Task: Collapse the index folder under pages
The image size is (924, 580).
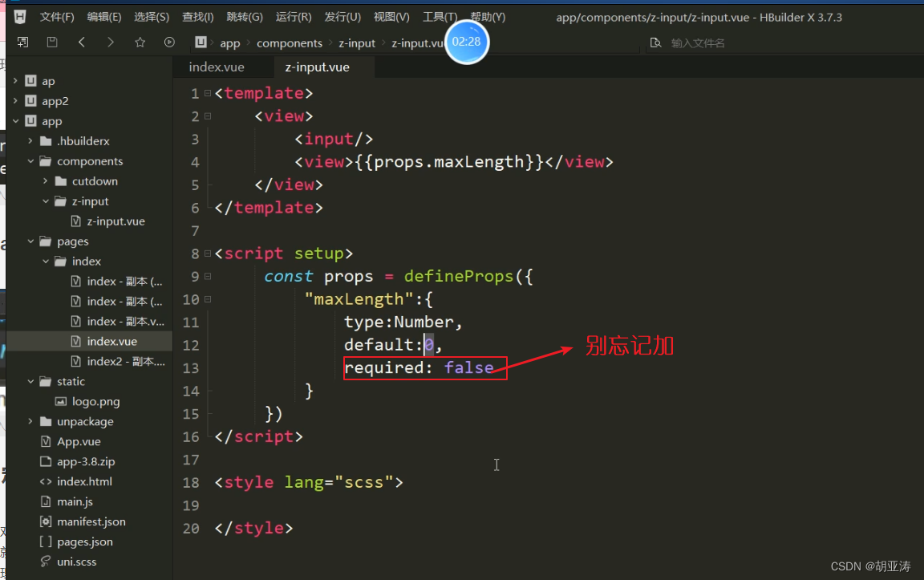Action: [46, 261]
